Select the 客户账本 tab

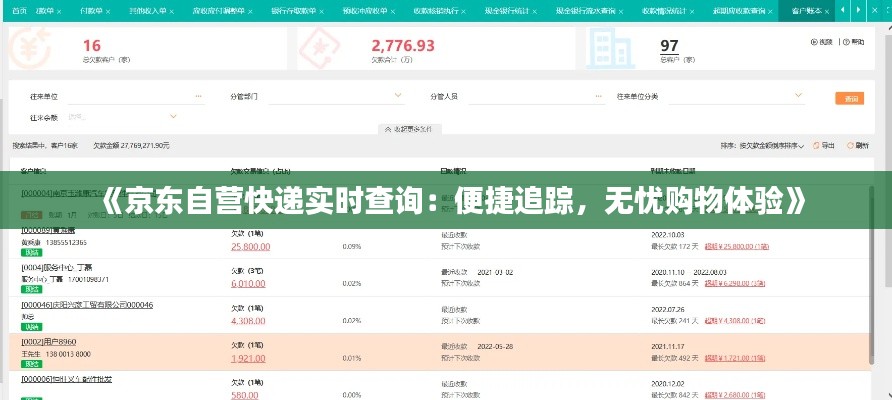(806, 11)
